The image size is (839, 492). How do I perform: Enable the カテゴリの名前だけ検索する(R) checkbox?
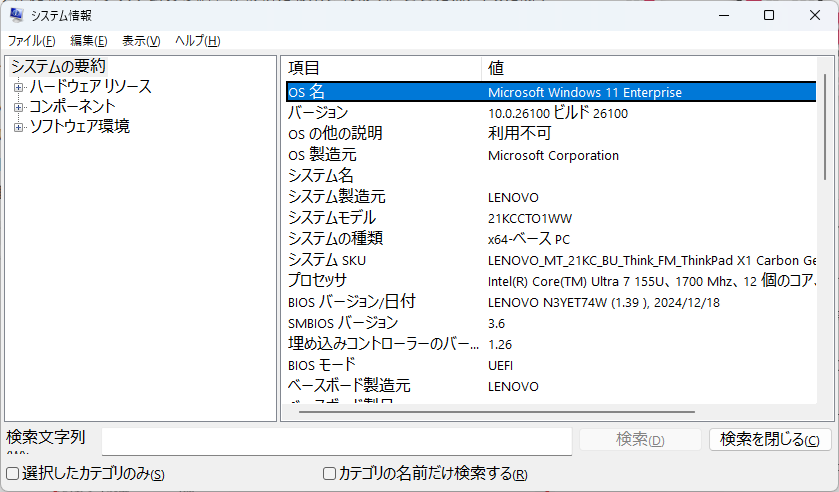click(x=330, y=474)
